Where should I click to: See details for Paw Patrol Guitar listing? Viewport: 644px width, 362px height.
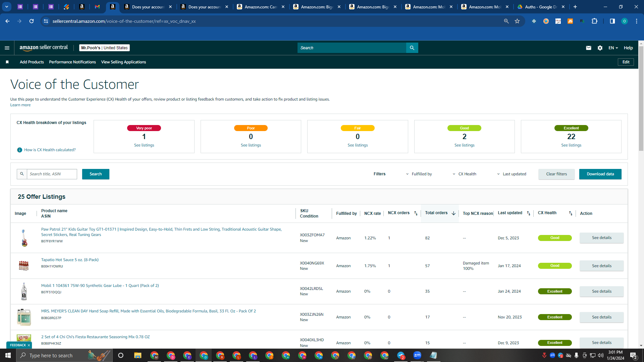pyautogui.click(x=602, y=238)
